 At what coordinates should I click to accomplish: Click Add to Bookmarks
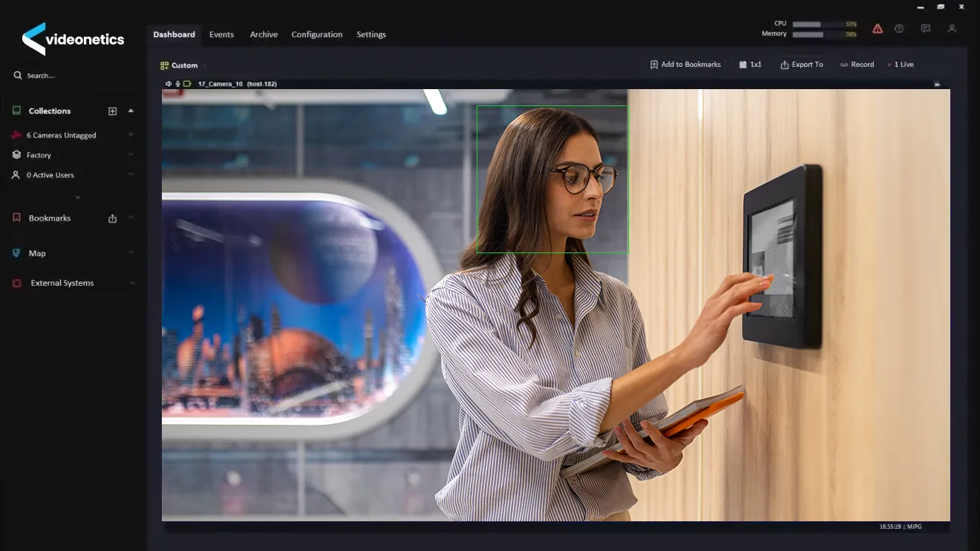(x=685, y=65)
